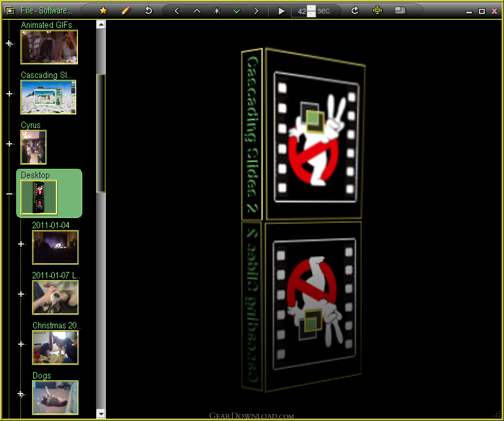Open the 2011-01-04 thumbnail

(55, 247)
